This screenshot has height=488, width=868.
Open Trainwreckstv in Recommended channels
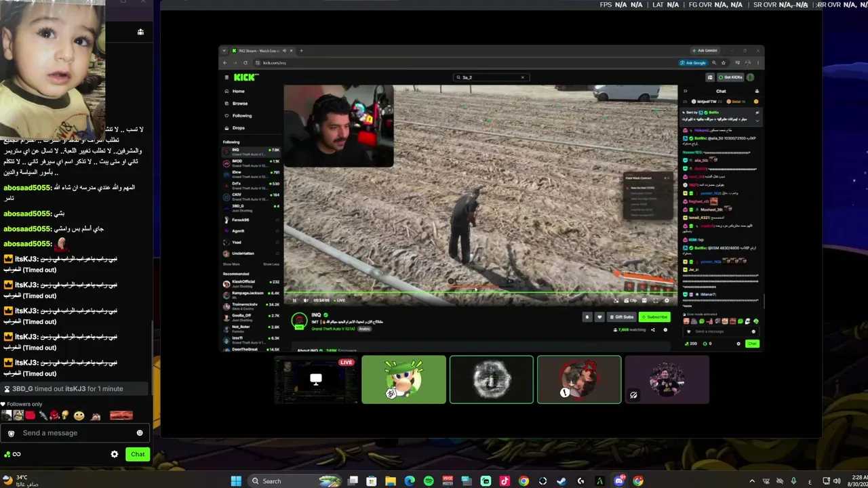(251, 306)
